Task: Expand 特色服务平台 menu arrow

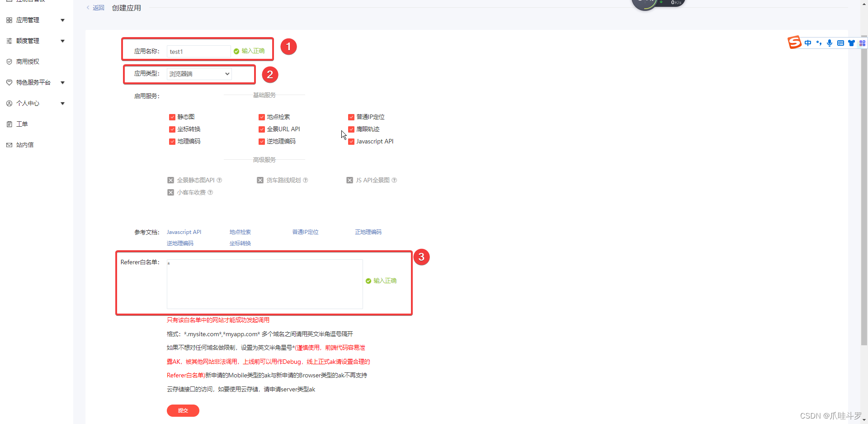Action: pos(62,82)
